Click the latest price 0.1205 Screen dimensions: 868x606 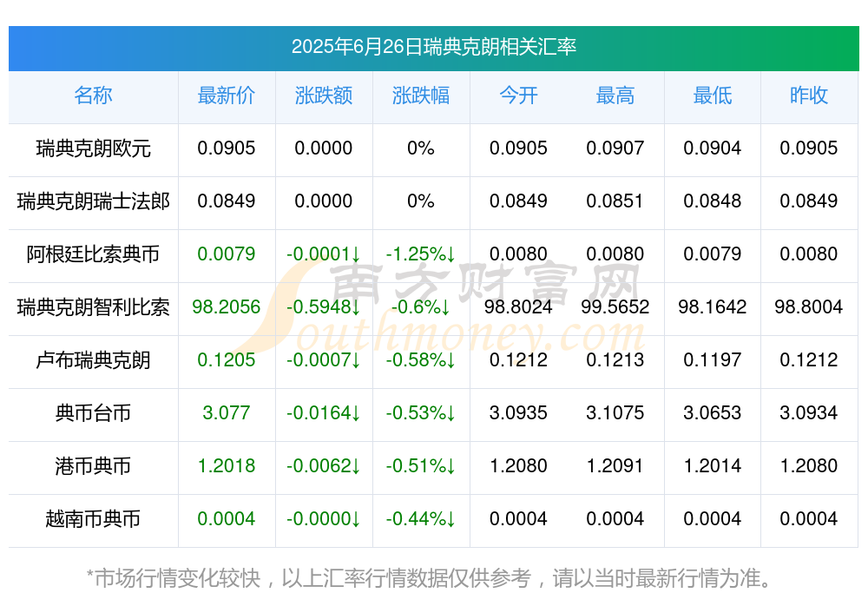coord(227,360)
